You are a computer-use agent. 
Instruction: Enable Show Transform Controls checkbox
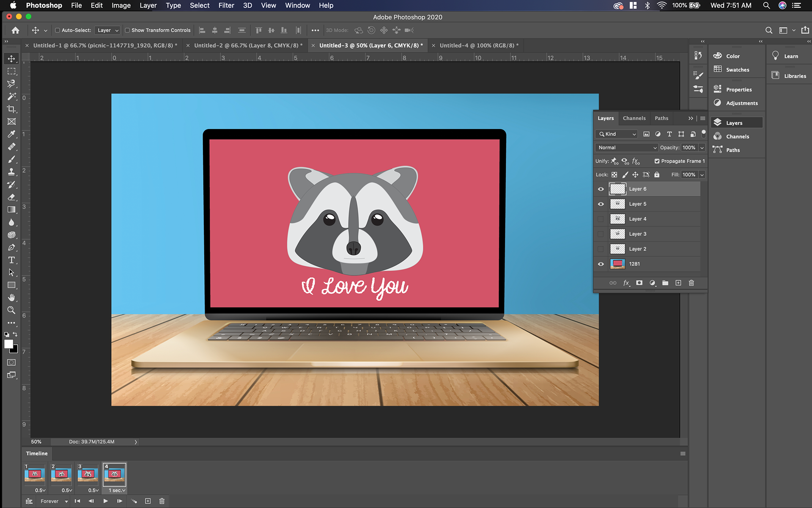[x=127, y=30]
